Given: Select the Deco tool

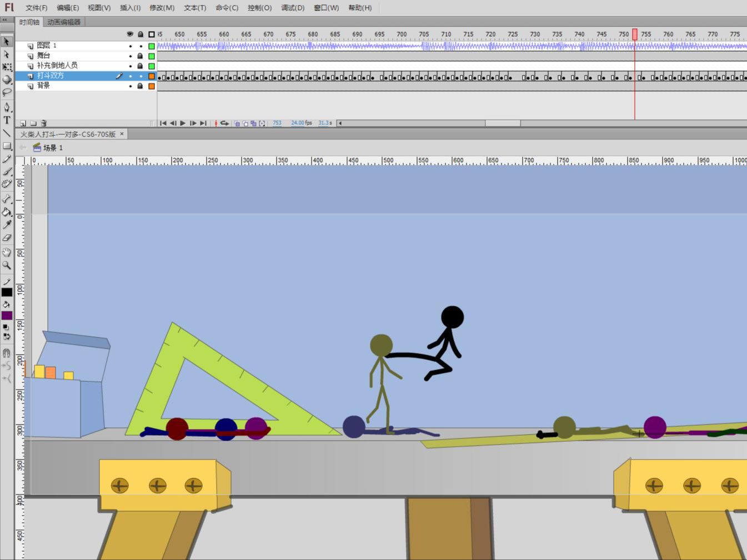Looking at the screenshot, I should tap(7, 184).
